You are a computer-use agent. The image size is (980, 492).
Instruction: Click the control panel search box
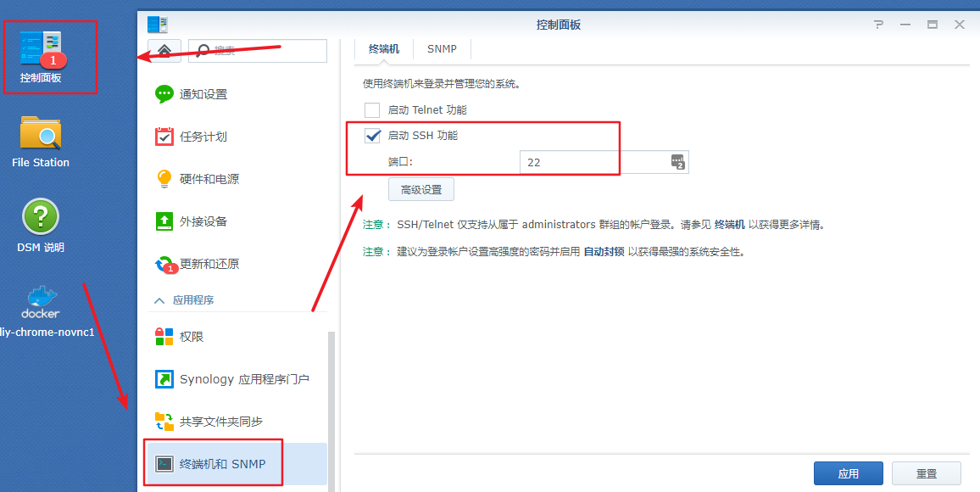click(x=258, y=51)
